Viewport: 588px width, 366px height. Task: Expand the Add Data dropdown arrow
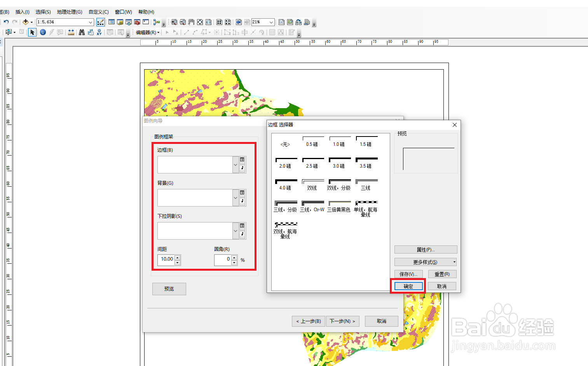(x=31, y=22)
